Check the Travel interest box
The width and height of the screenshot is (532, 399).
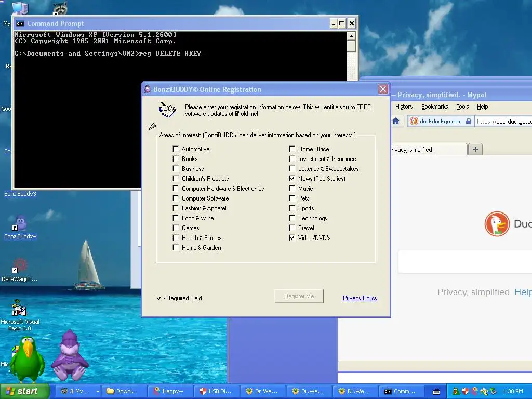pos(292,228)
